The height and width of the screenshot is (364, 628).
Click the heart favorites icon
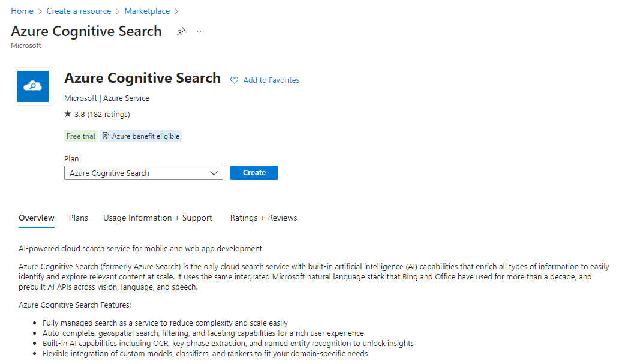pos(235,80)
